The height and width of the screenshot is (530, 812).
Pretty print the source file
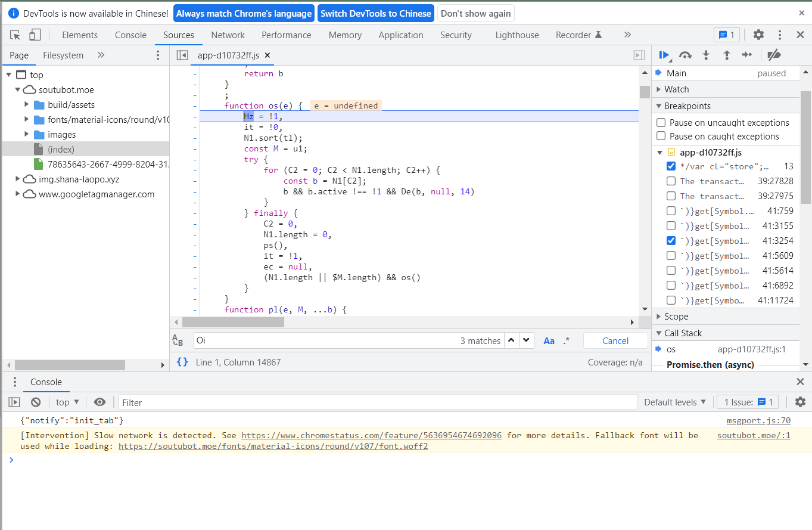coord(183,362)
